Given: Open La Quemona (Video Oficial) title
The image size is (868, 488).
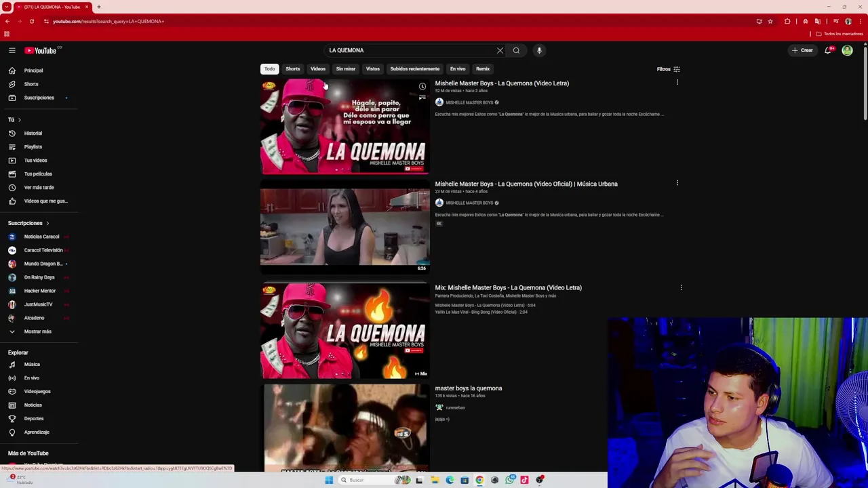Looking at the screenshot, I should (526, 184).
